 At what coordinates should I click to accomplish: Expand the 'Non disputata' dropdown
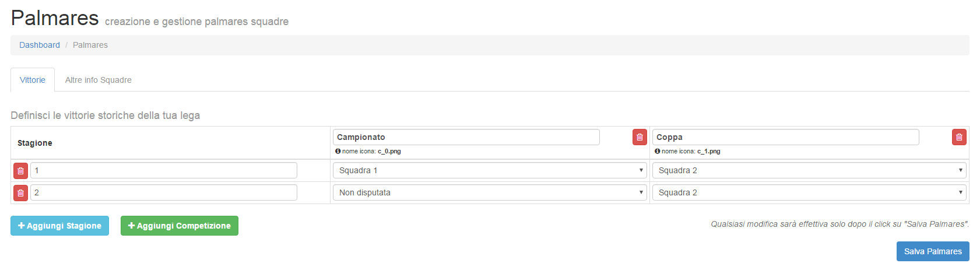tap(490, 192)
